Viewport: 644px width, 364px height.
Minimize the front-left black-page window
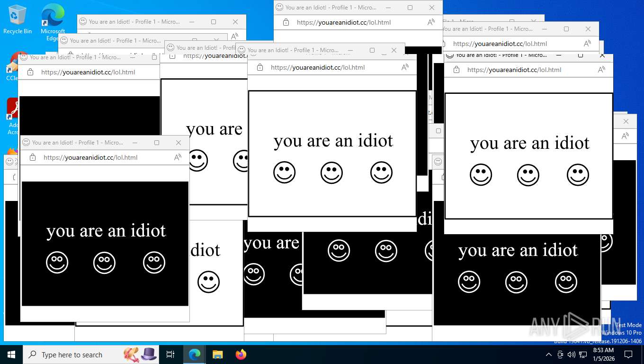click(135, 143)
